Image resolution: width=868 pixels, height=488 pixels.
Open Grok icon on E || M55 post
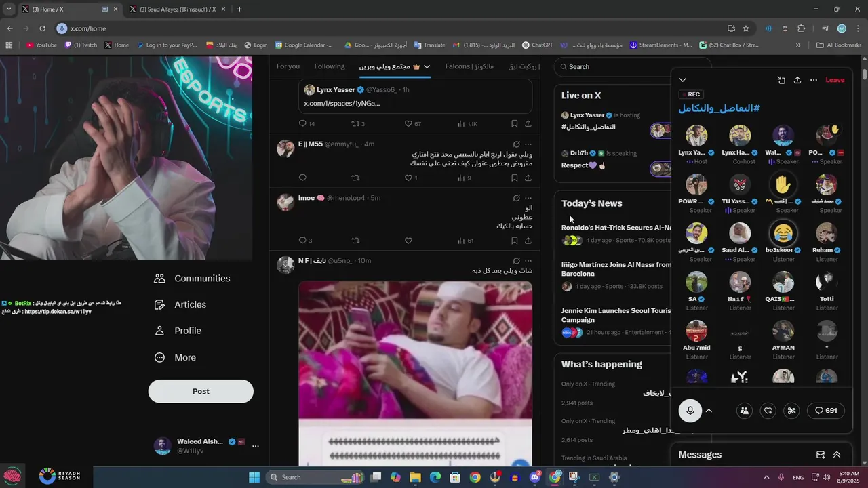[x=516, y=144]
